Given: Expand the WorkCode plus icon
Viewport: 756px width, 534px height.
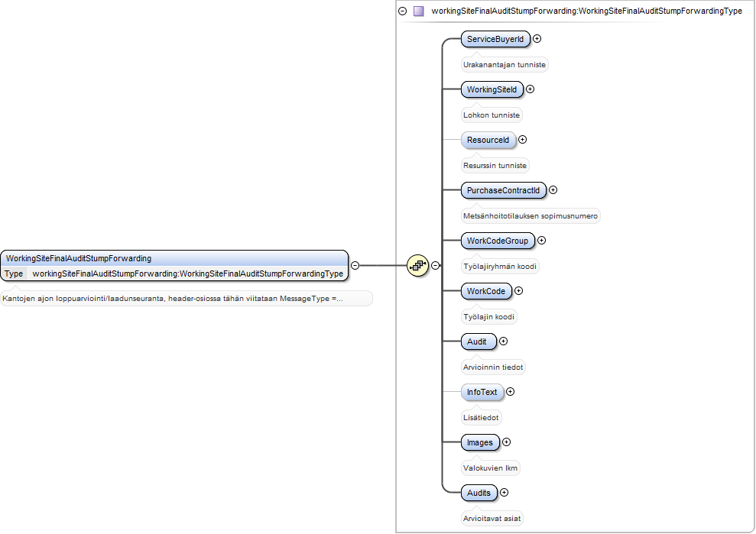Looking at the screenshot, I should (518, 290).
